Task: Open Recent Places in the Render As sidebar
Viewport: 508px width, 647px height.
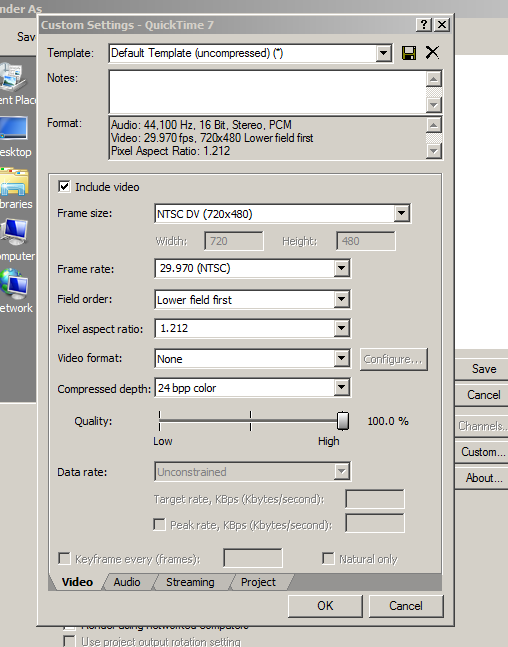Action: [17, 85]
